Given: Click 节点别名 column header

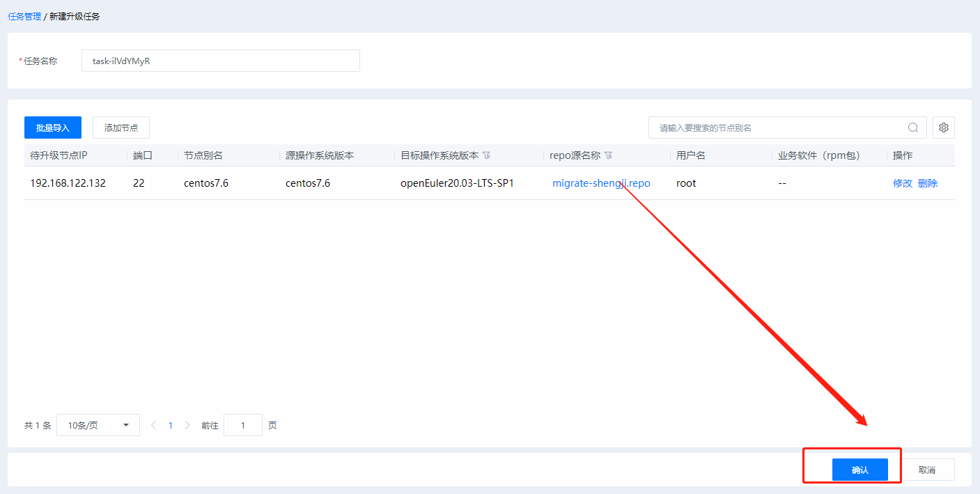Looking at the screenshot, I should tap(203, 155).
